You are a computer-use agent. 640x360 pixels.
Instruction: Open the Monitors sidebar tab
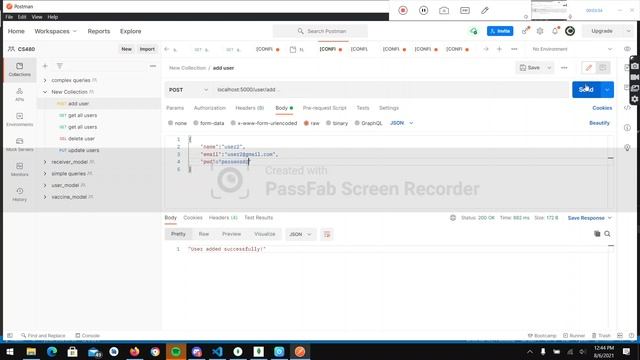(20, 169)
